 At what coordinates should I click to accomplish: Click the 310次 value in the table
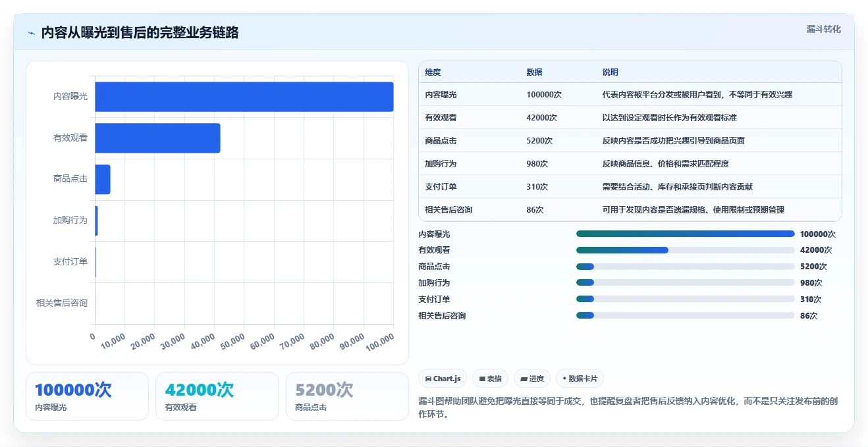[537, 187]
